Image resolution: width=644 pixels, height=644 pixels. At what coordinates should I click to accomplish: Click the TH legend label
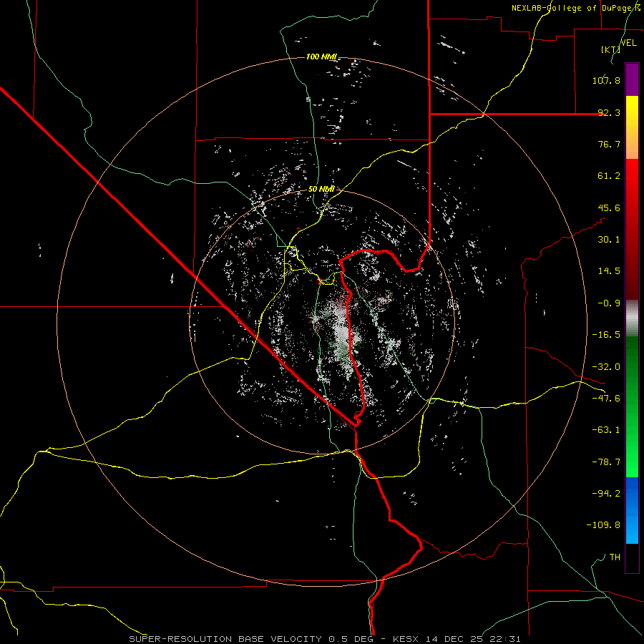click(x=615, y=557)
